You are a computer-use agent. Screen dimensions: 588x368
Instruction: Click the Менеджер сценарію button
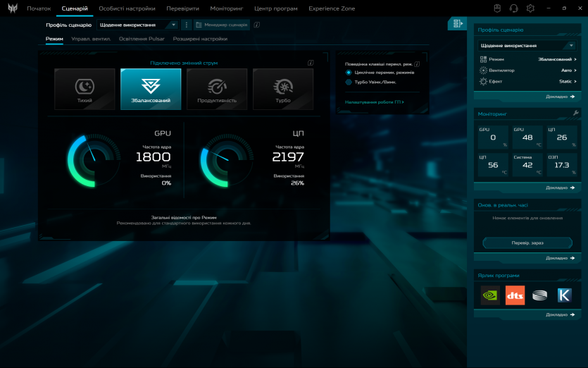tap(222, 25)
